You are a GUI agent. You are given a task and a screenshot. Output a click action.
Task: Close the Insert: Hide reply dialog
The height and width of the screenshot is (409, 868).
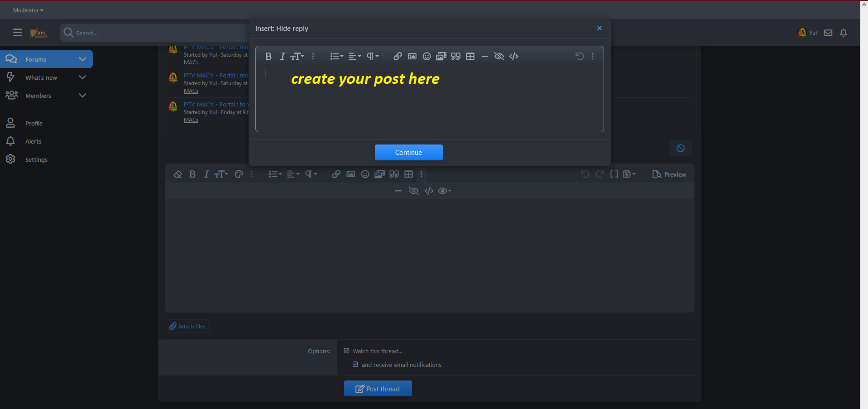(x=599, y=28)
